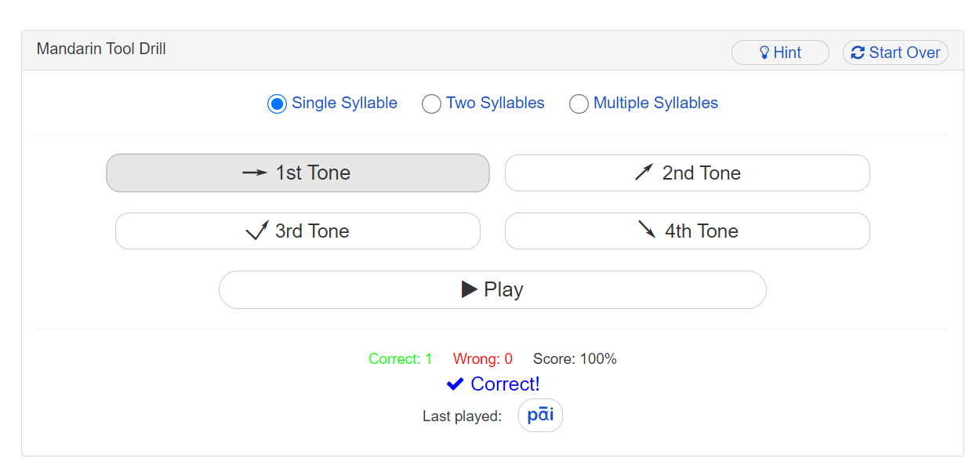Click the "Last played:" label

coord(462,416)
